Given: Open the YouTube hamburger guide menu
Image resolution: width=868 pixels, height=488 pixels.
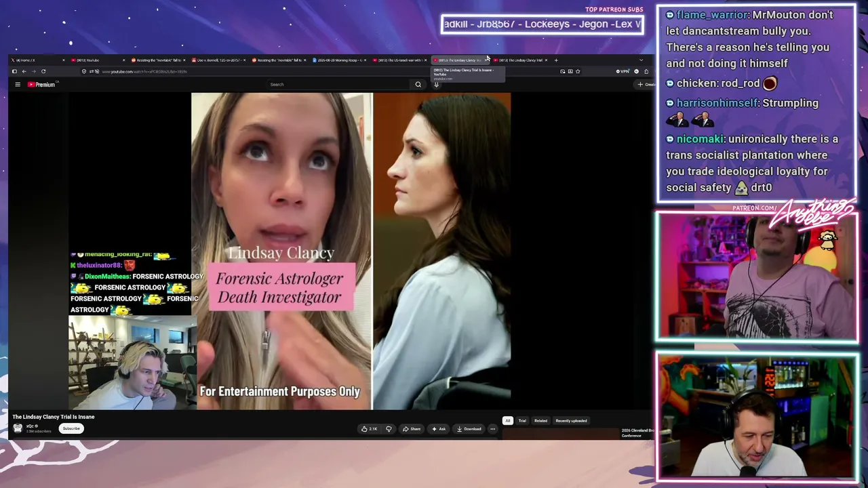Looking at the screenshot, I should tap(18, 85).
